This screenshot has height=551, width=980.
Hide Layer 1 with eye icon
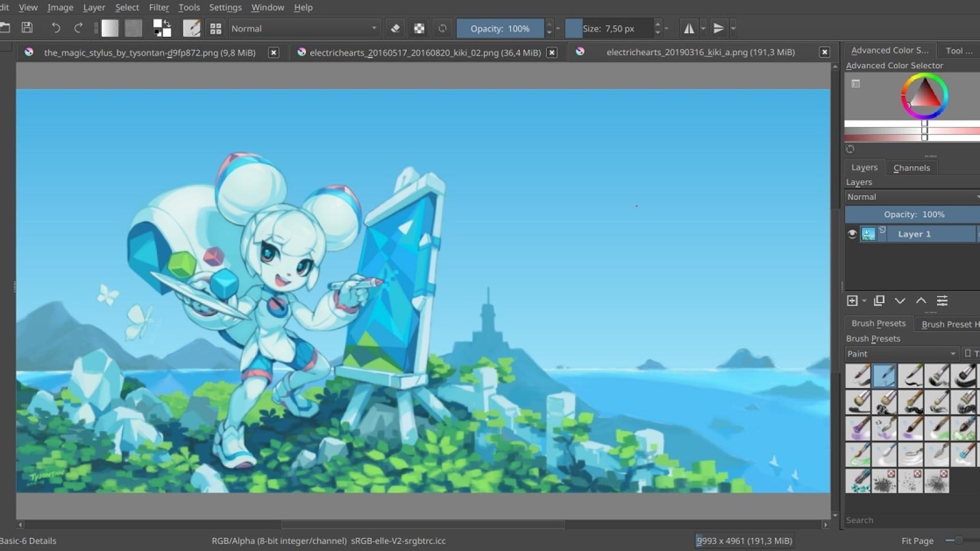click(852, 234)
